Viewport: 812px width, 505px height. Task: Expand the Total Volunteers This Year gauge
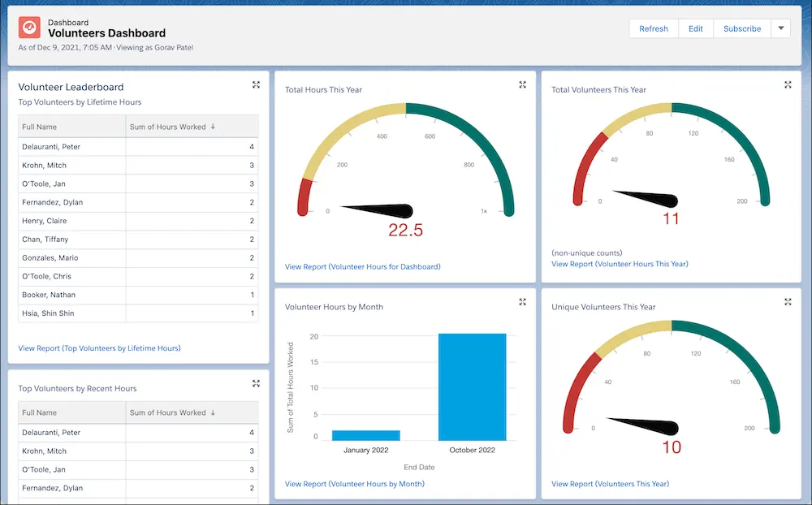coord(788,84)
